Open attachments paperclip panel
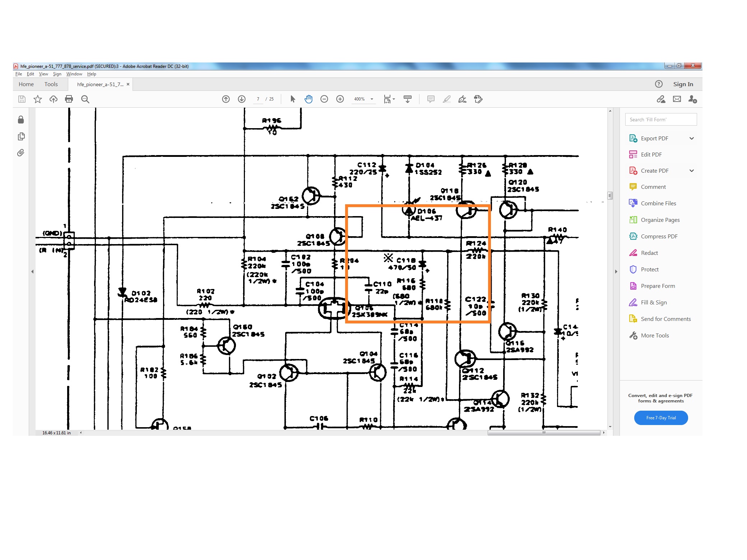This screenshot has height=560, width=747. point(21,153)
